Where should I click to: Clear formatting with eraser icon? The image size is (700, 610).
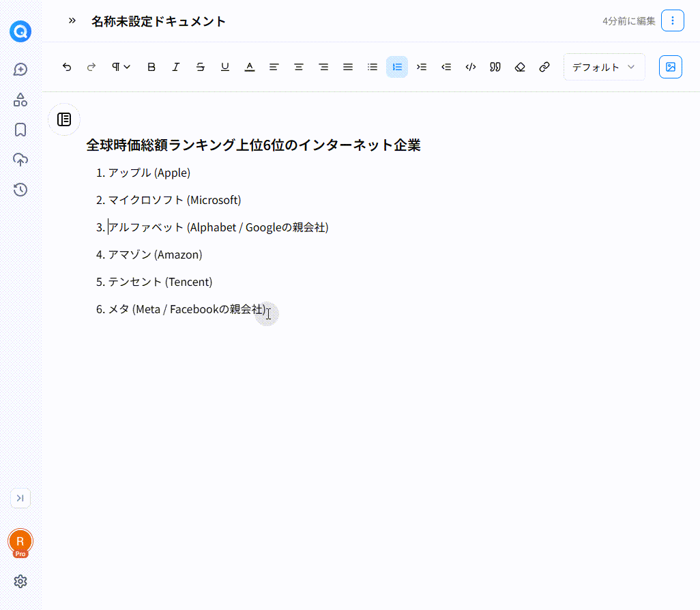coord(520,67)
